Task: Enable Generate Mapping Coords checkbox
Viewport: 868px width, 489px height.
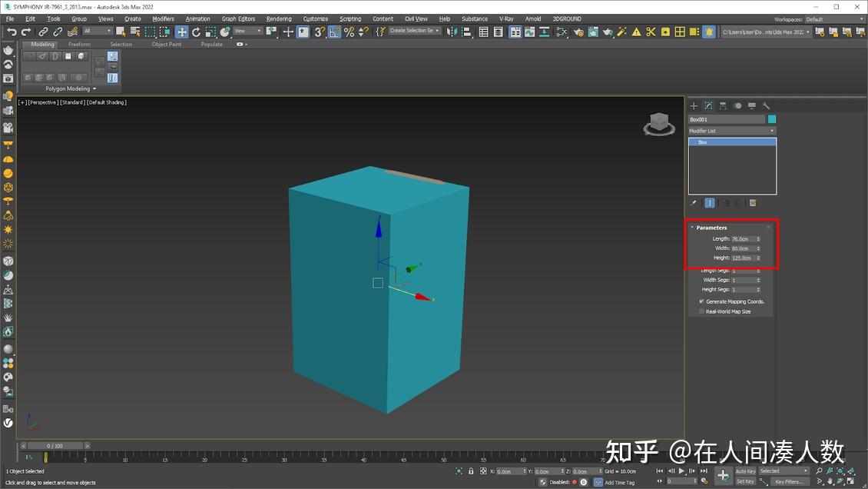Action: tap(701, 301)
